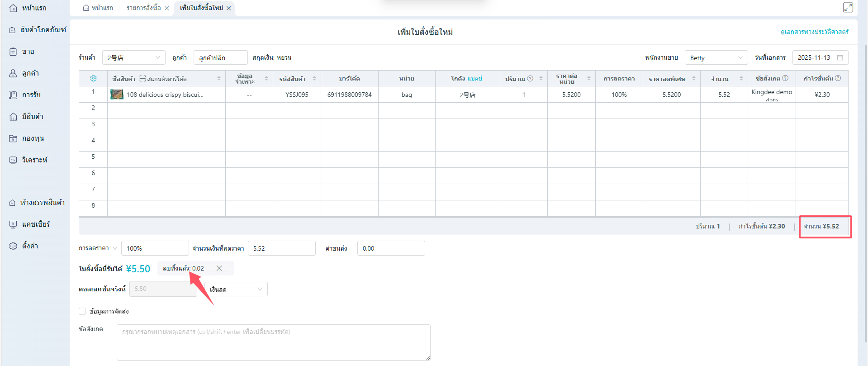Open the ร้านค้า store dropdown
This screenshot has width=868, height=366.
tap(133, 57)
